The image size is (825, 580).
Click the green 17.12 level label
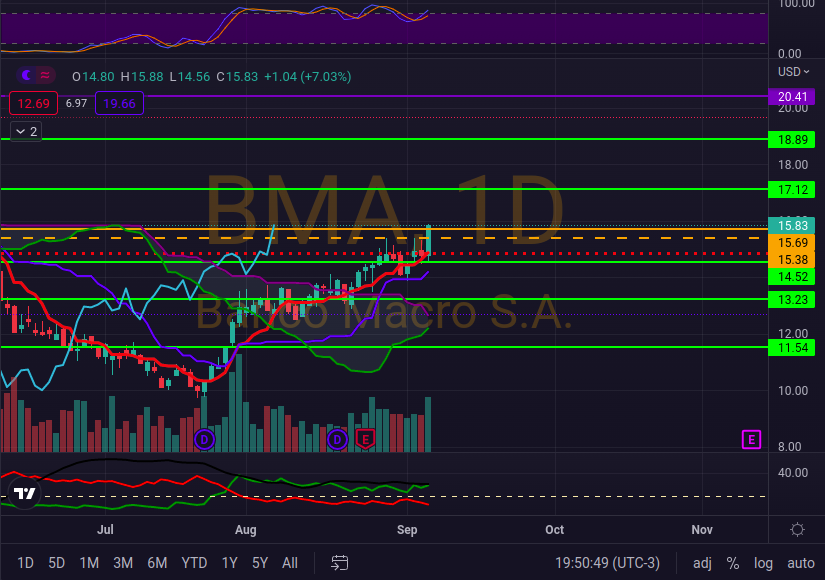click(792, 189)
